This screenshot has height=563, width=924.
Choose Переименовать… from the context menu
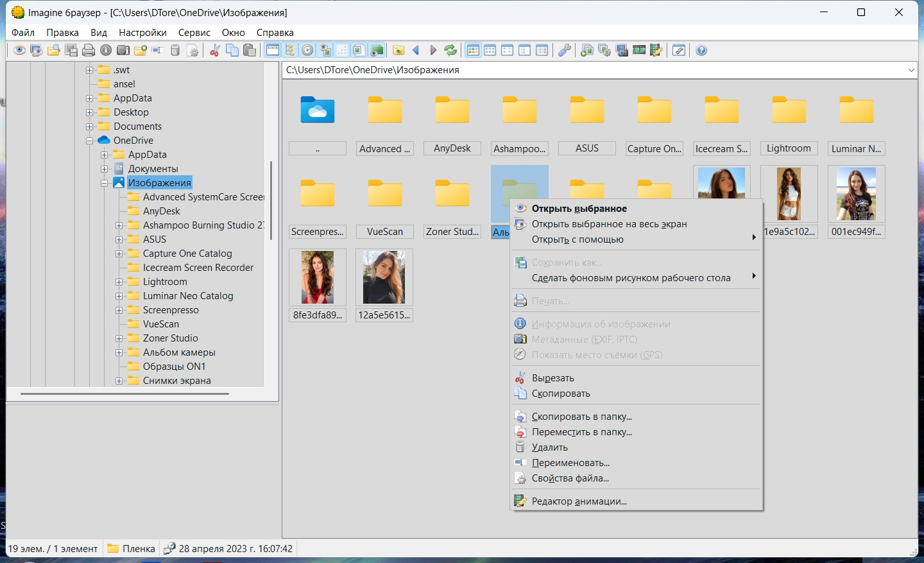(570, 463)
